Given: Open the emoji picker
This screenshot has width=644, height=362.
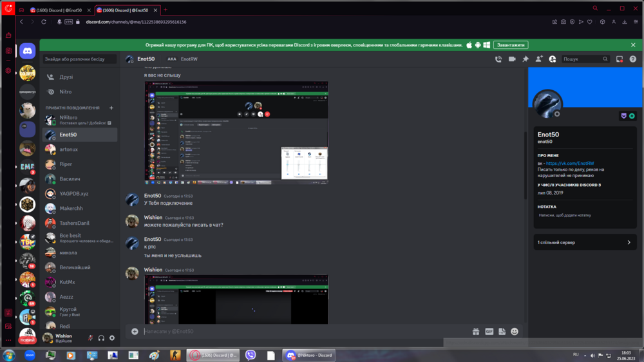Looking at the screenshot, I should [x=515, y=331].
